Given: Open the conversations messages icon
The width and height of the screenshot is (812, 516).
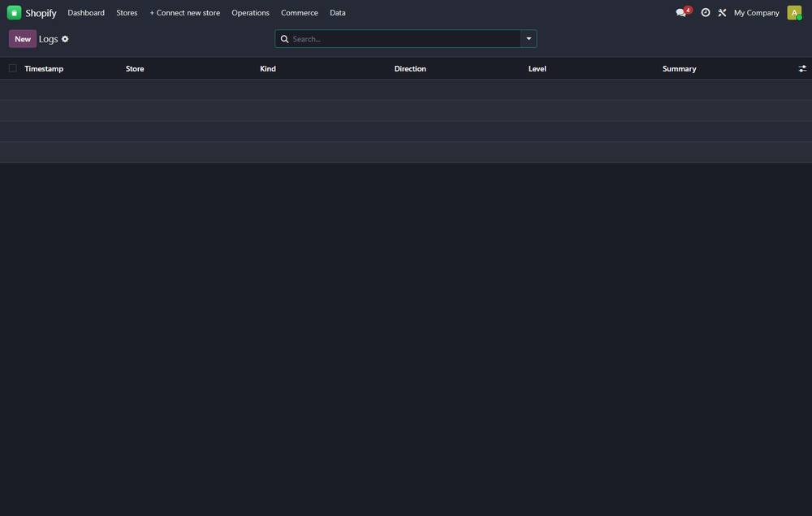Looking at the screenshot, I should 683,12.
